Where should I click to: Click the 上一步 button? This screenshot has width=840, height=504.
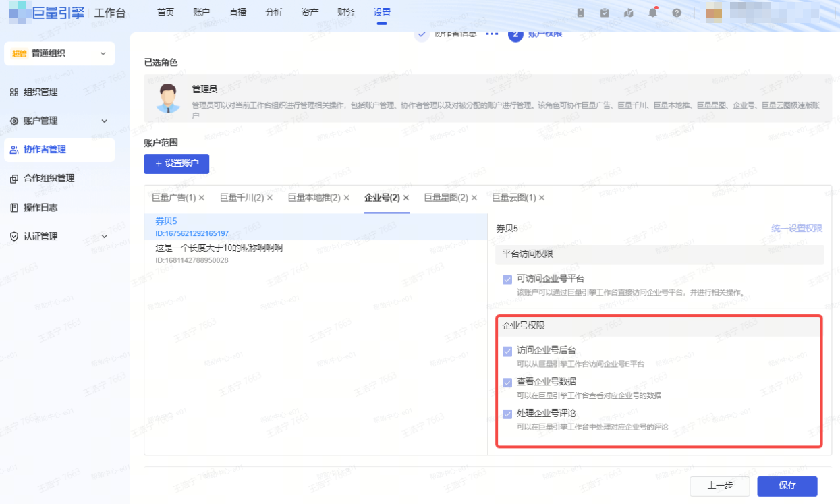720,486
